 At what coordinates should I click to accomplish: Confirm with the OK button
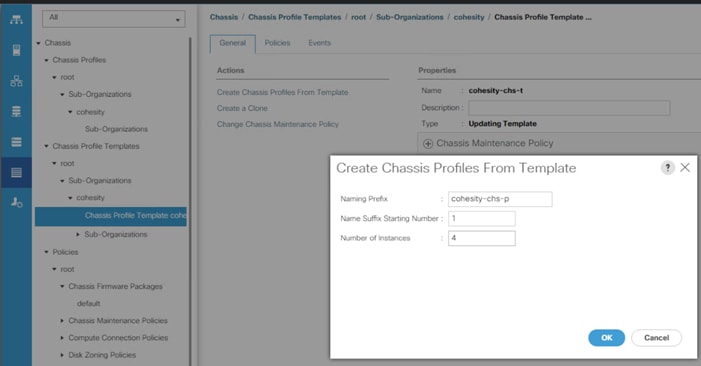[607, 338]
